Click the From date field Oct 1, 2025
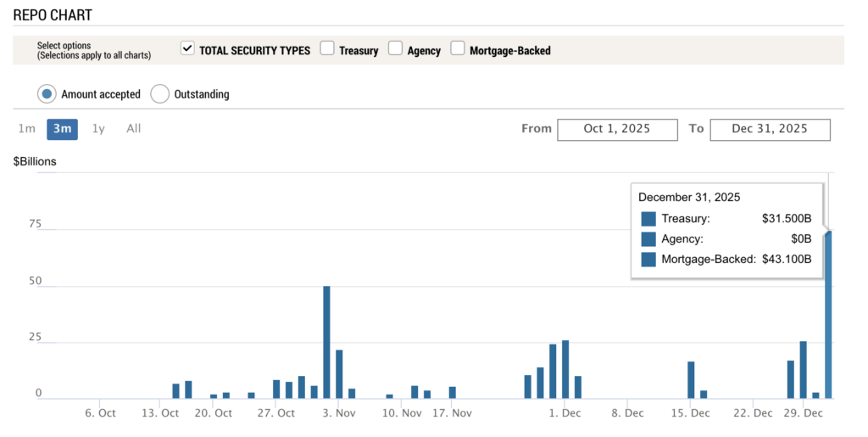The height and width of the screenshot is (437, 868). click(x=617, y=129)
